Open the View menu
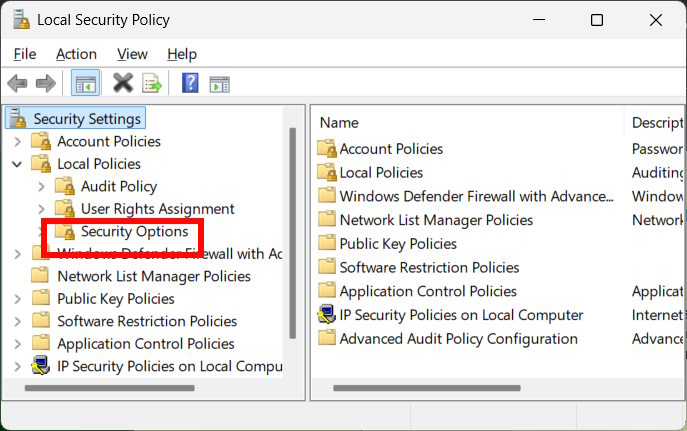 coord(132,54)
